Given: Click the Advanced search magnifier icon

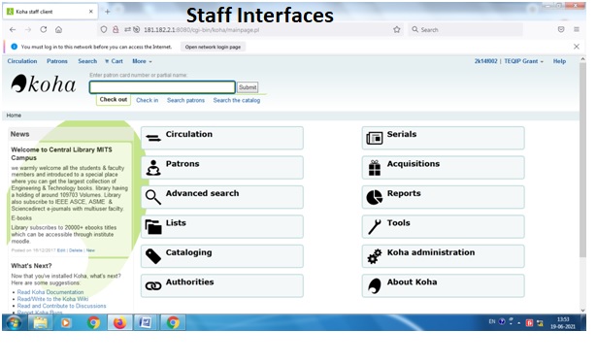Looking at the screenshot, I should (153, 197).
